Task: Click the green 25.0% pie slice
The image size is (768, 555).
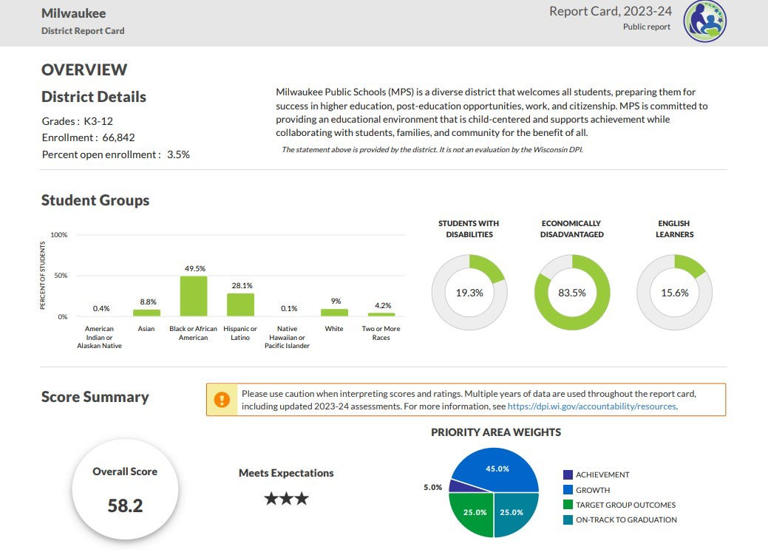Action: pos(474,512)
